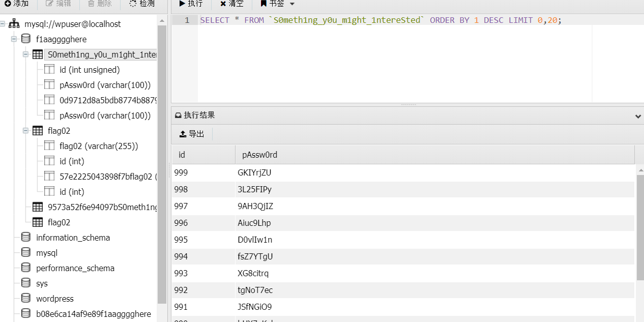Click the flag02 (varchar(255)) column icon

click(49, 146)
